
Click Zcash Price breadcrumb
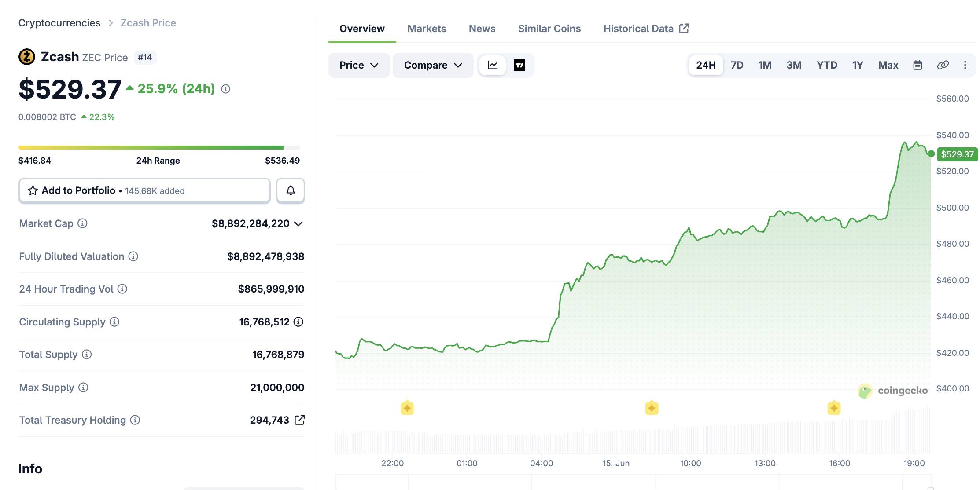pyautogui.click(x=148, y=23)
